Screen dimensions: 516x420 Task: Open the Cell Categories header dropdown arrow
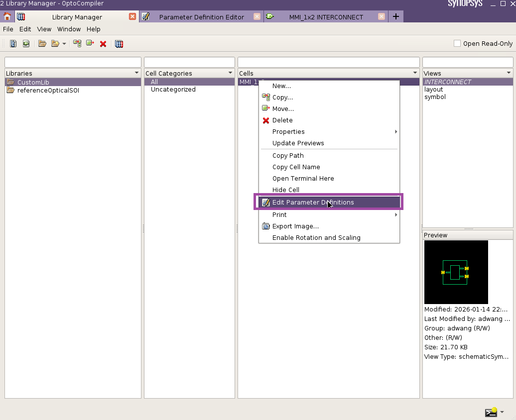tap(230, 73)
